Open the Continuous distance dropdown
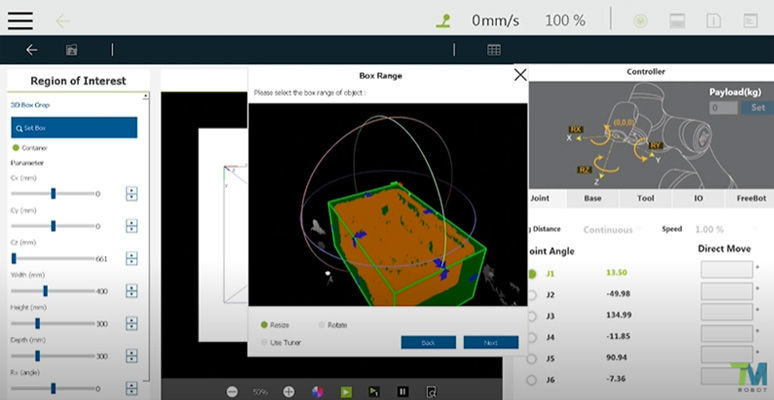 pyautogui.click(x=612, y=230)
